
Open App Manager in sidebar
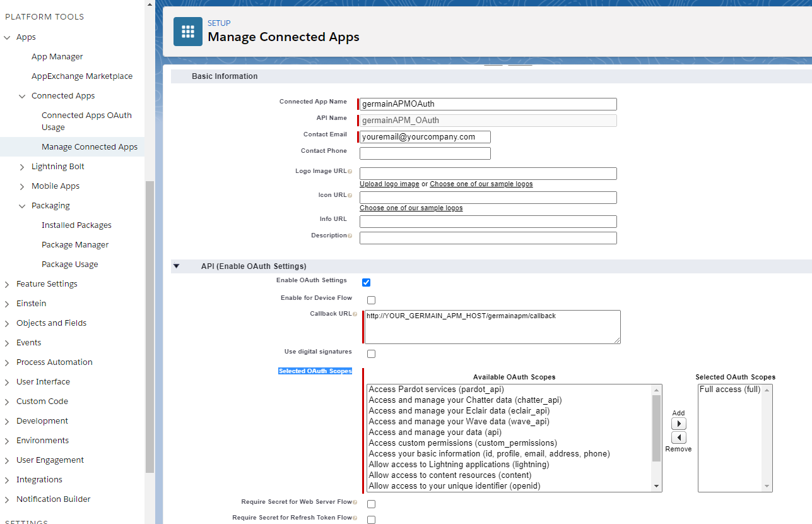point(57,57)
